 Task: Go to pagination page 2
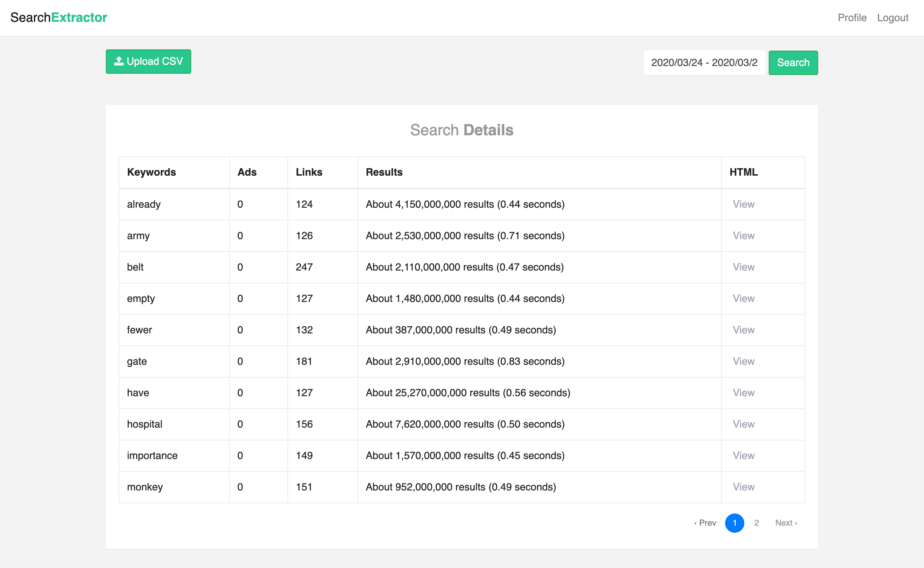click(x=756, y=523)
